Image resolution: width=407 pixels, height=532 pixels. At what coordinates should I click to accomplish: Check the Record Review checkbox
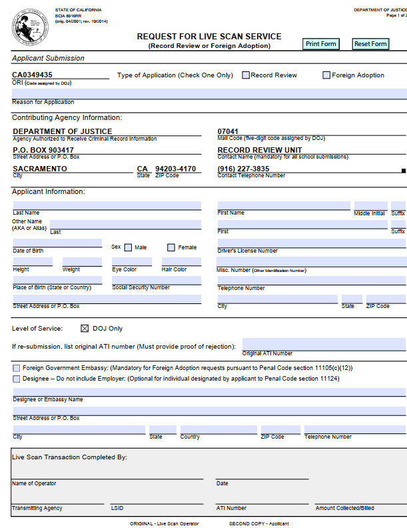pos(246,75)
